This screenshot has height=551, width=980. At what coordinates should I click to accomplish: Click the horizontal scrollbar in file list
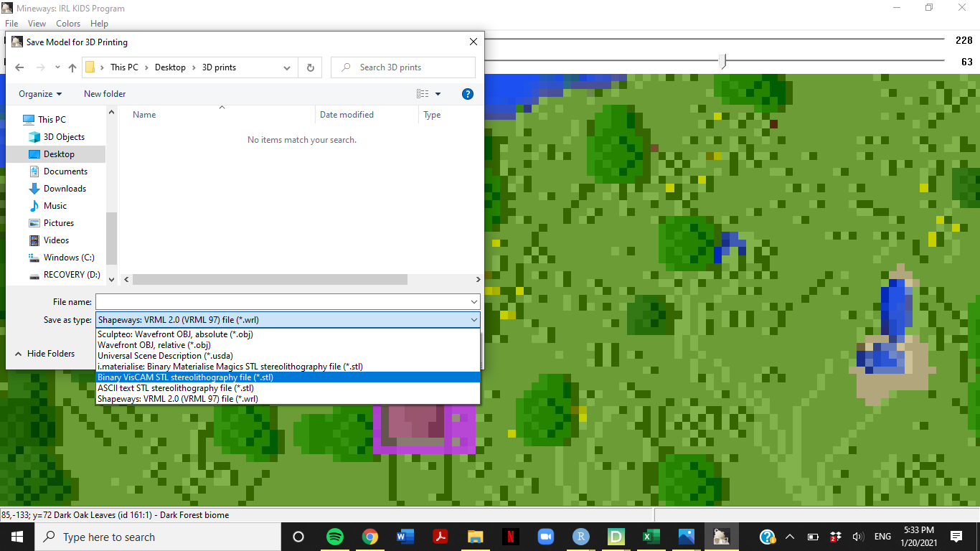(270, 280)
